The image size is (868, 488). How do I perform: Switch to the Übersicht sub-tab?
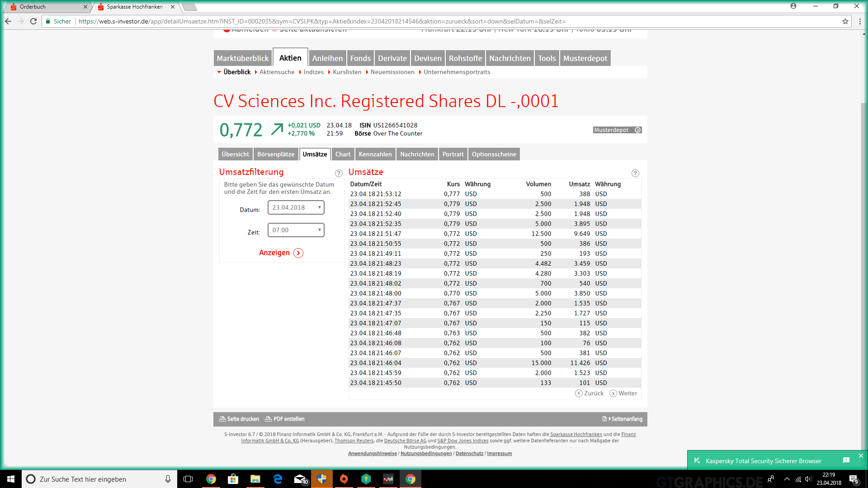235,154
